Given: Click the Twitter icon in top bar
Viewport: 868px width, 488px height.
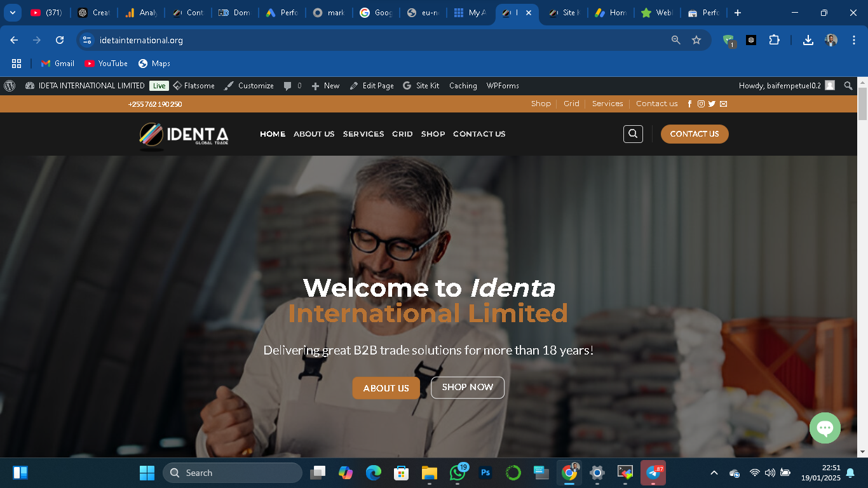Looking at the screenshot, I should tap(712, 104).
